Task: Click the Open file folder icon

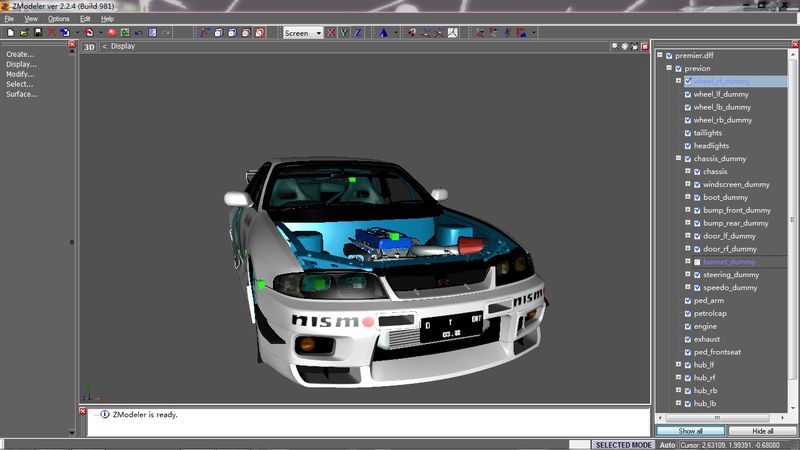Action: point(24,33)
